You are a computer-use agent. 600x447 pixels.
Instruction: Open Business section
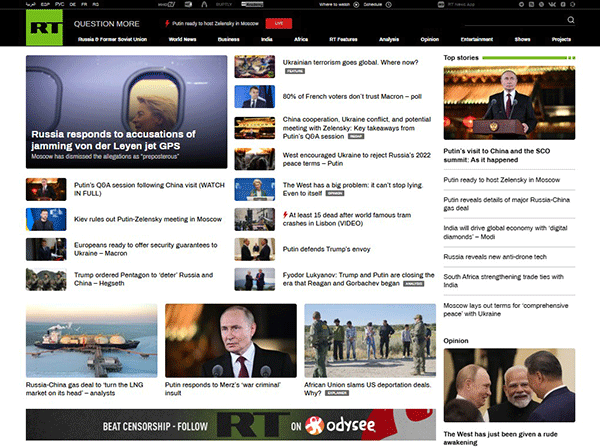[228, 39]
